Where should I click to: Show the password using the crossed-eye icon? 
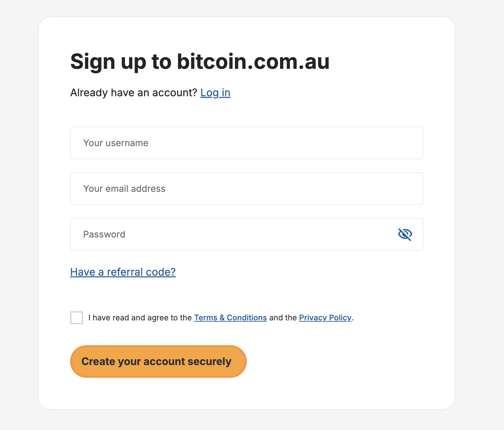click(x=405, y=234)
